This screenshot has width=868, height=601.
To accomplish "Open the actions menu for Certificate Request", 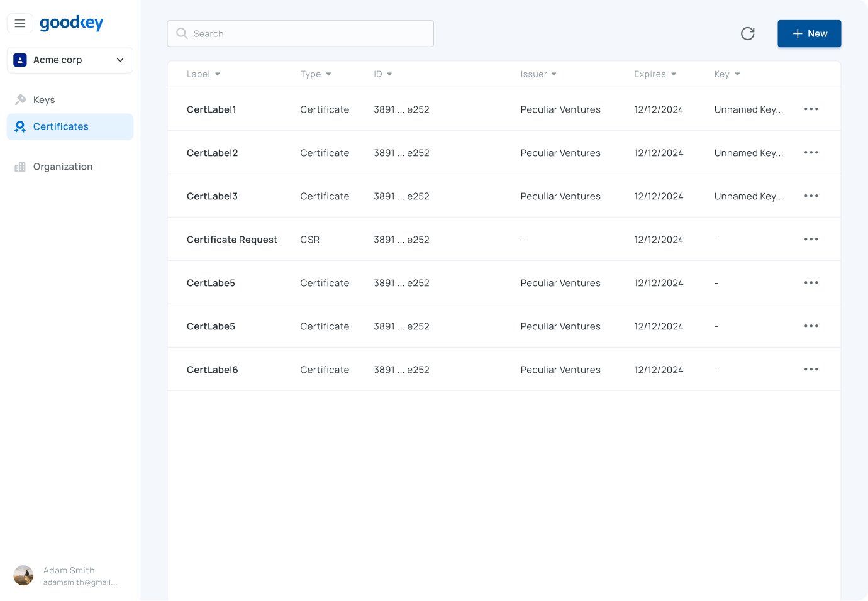I will (x=811, y=239).
